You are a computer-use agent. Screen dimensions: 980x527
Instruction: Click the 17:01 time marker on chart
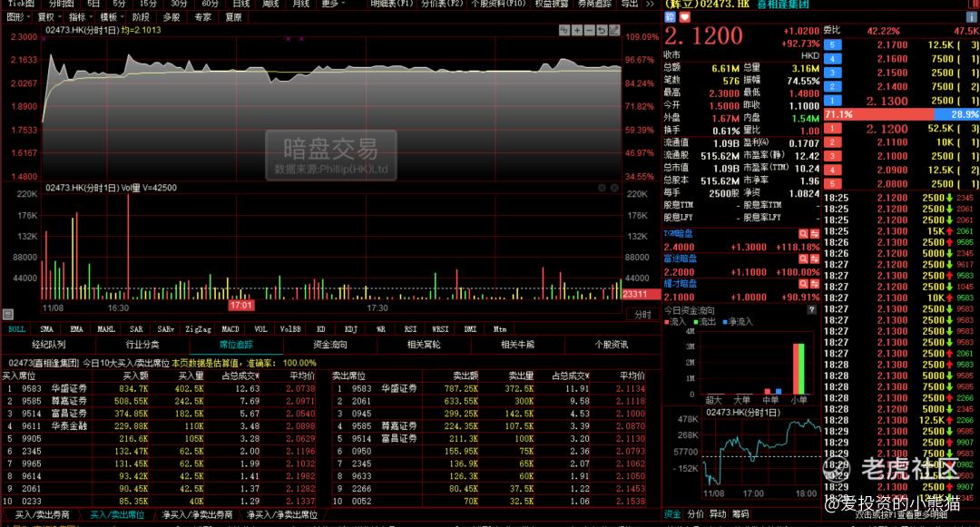click(240, 306)
